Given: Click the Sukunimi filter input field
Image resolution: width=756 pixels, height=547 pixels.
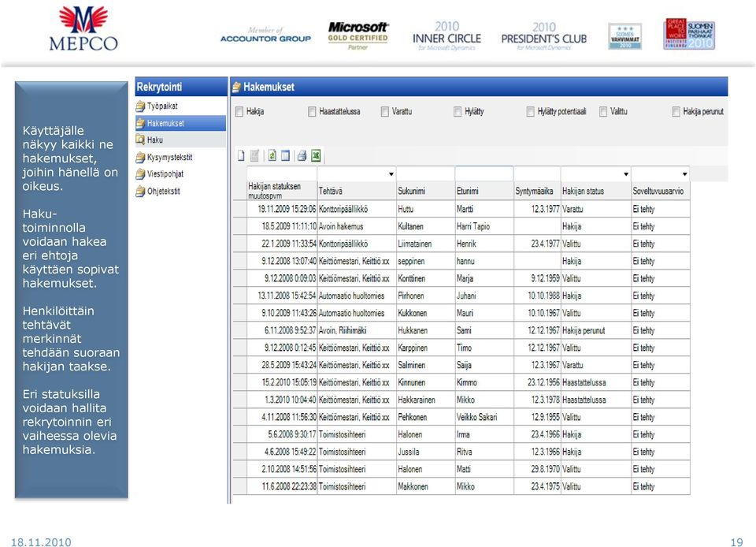Looking at the screenshot, I should (426, 173).
